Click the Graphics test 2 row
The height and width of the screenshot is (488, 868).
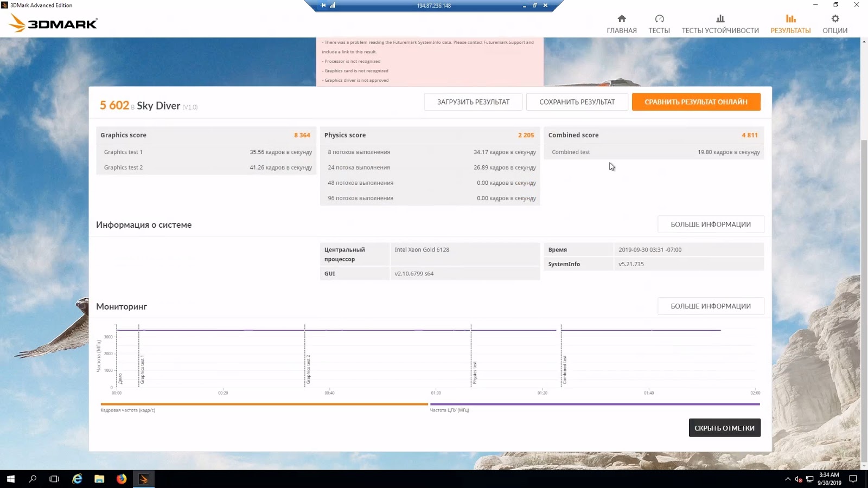click(206, 168)
